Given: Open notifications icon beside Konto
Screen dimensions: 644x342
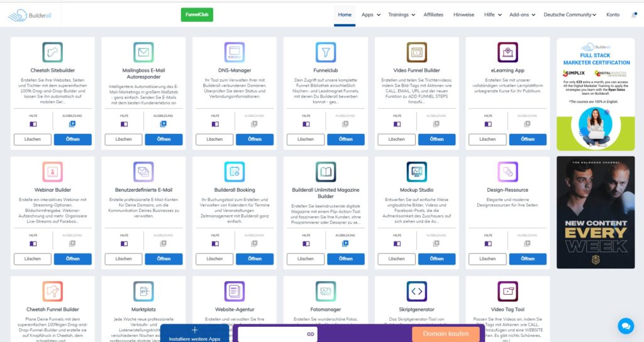Looking at the screenshot, I should tap(634, 15).
